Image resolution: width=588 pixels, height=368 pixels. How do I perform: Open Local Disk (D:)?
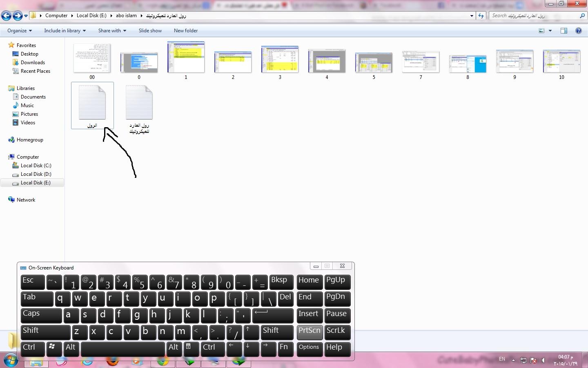tap(36, 174)
